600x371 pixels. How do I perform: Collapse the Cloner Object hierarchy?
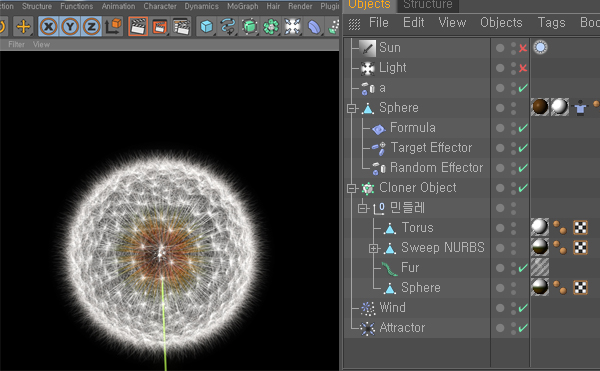(352, 188)
